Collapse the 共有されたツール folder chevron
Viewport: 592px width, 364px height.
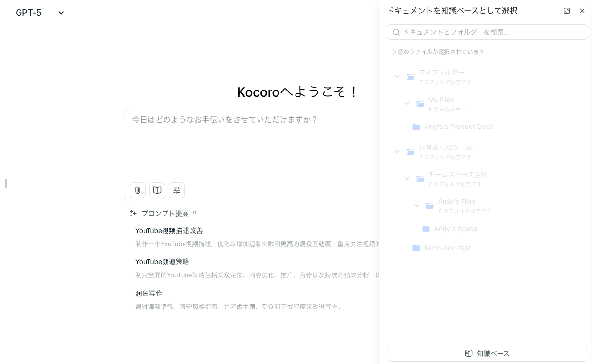pos(397,152)
